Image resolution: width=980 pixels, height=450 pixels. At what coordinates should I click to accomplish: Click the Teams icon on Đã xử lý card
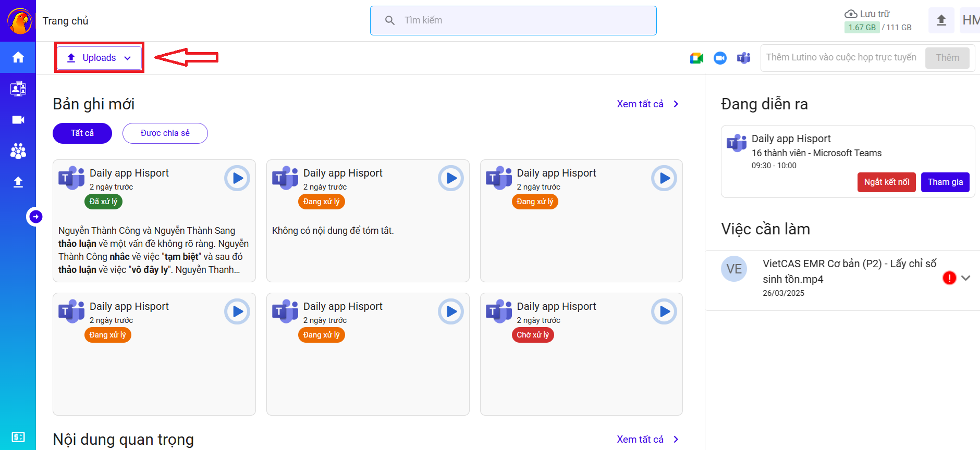coord(71,178)
